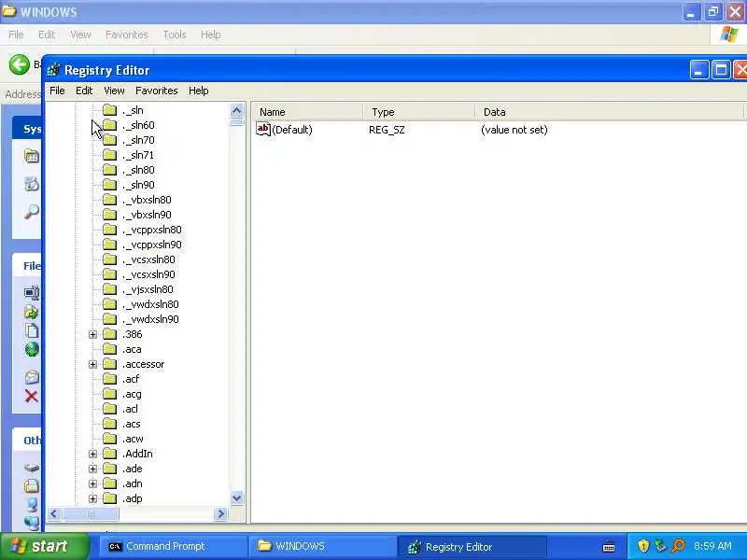Click the ._vwdxsln90 tree entry

coord(150,319)
